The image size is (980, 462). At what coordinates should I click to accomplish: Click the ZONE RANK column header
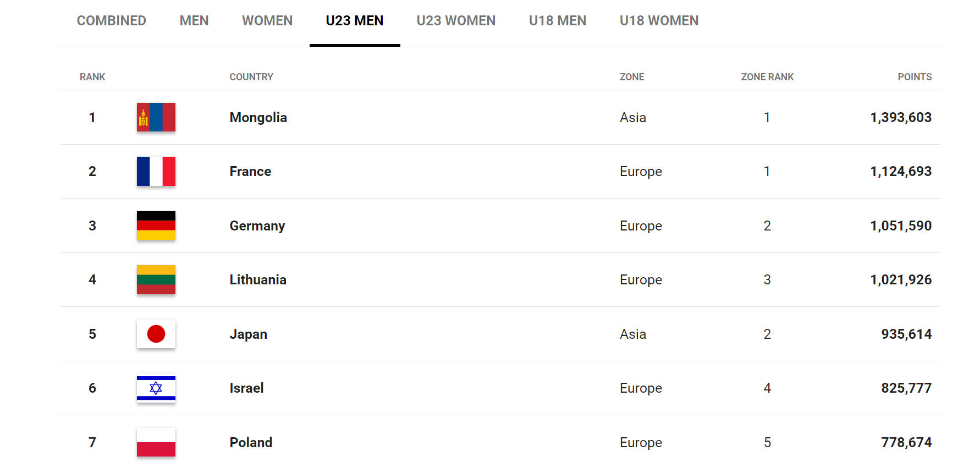click(x=767, y=77)
